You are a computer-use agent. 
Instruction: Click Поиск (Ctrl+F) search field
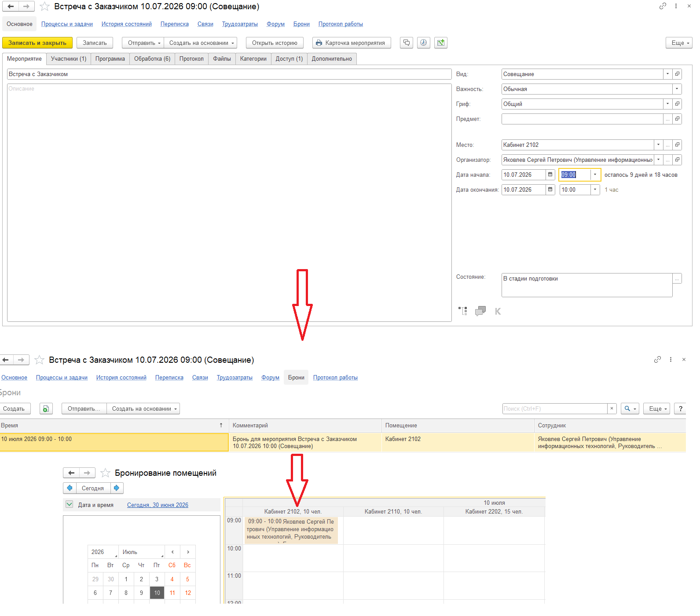555,408
